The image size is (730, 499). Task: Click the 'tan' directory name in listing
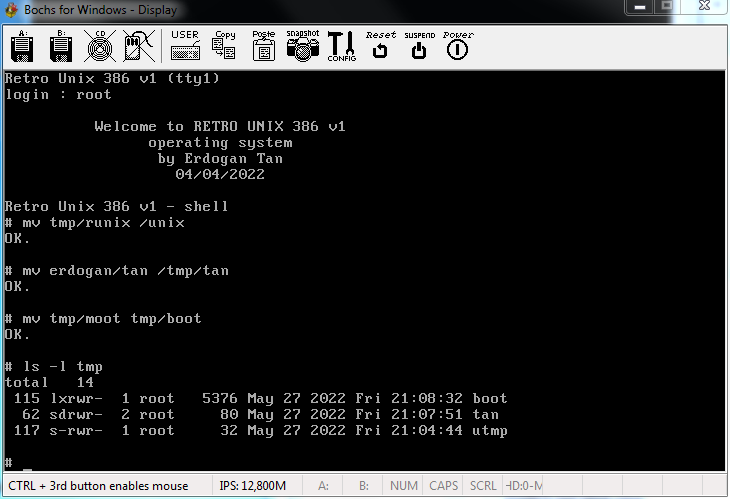[x=485, y=414]
